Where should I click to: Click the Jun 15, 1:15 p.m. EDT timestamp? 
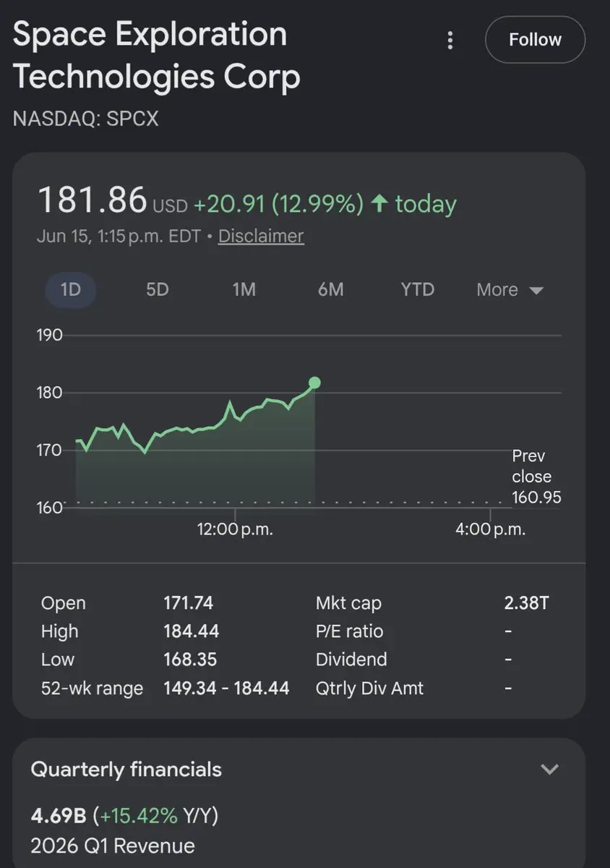click(119, 237)
